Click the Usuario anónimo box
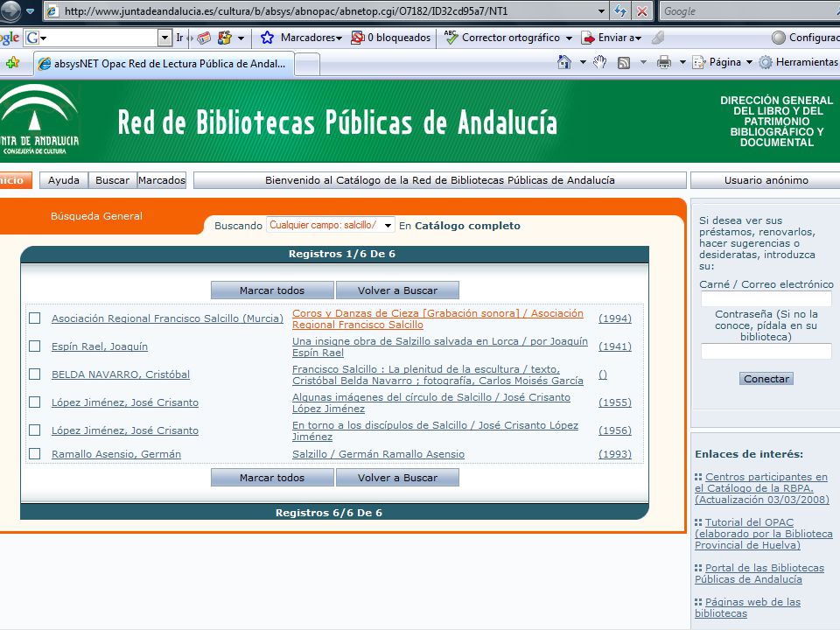Viewport: 840px width, 630px height. pyautogui.click(x=766, y=180)
